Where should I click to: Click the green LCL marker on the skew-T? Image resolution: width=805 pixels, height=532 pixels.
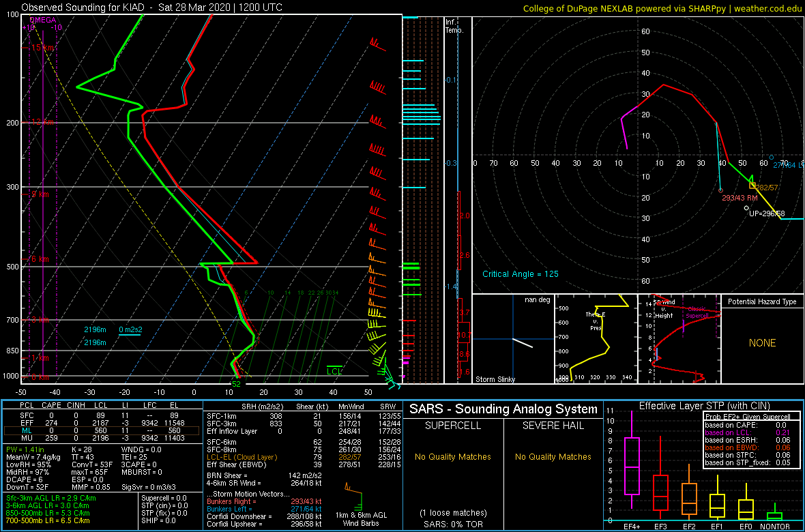335,371
